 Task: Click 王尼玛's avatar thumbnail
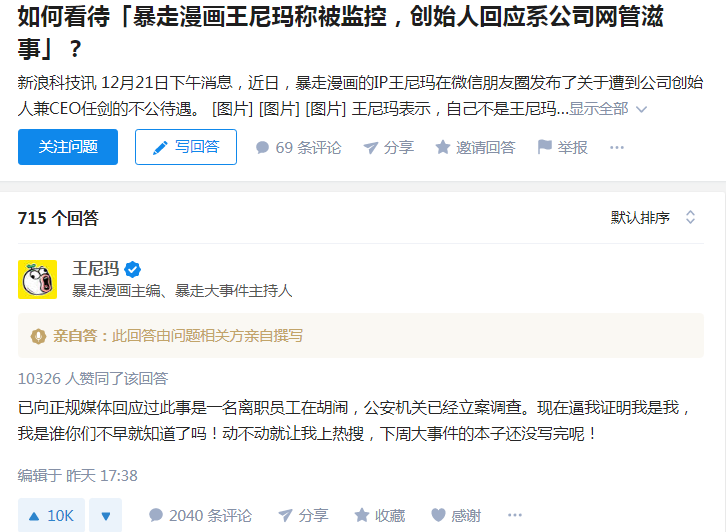click(x=38, y=279)
